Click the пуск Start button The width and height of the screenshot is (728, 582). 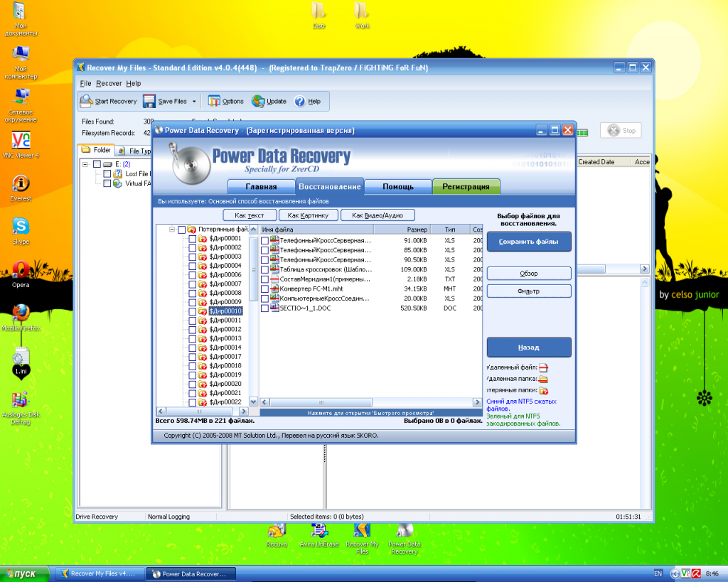25,573
